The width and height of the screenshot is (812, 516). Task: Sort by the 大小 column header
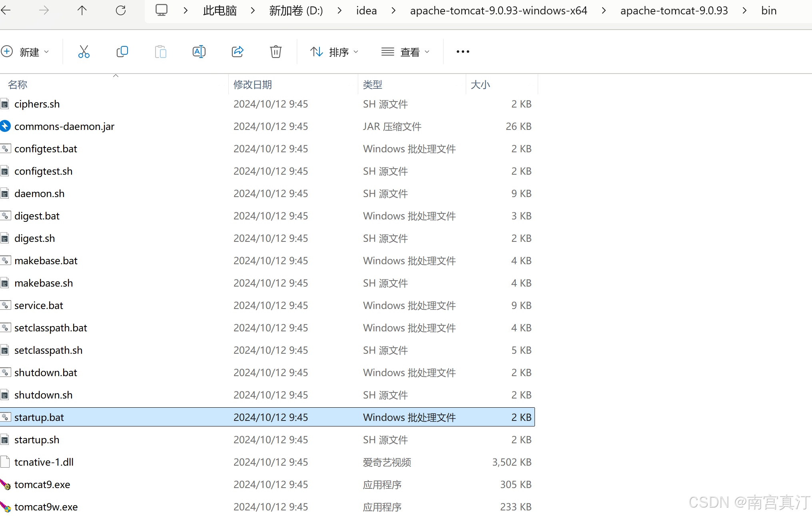tap(480, 85)
